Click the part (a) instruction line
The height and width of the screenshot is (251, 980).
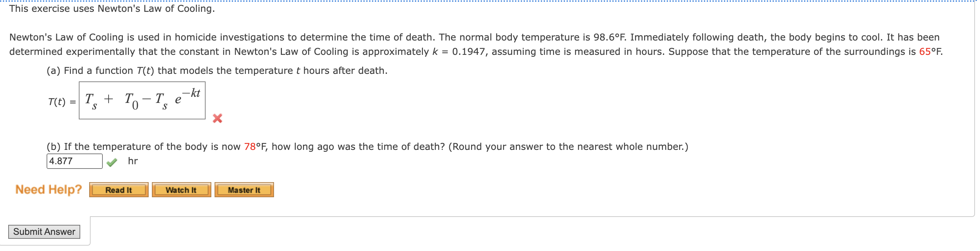tap(217, 70)
